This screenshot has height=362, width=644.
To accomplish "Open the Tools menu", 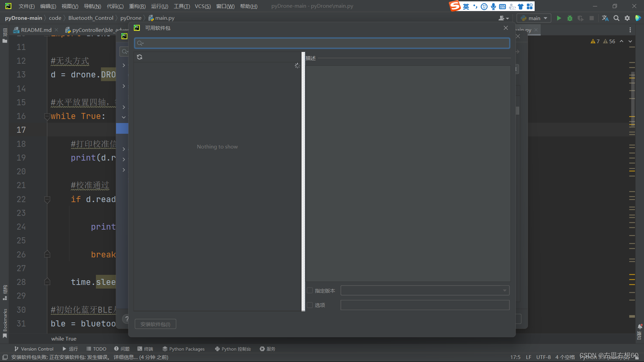I will pyautogui.click(x=181, y=6).
